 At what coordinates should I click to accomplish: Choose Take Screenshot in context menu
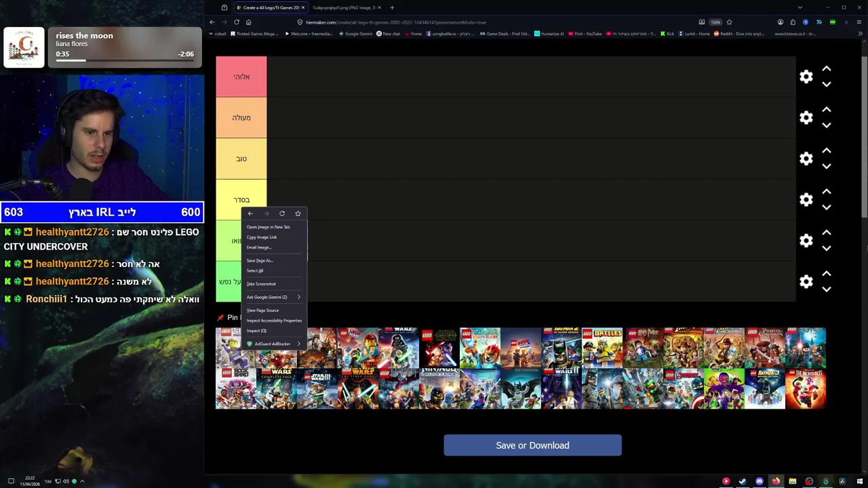click(274, 284)
